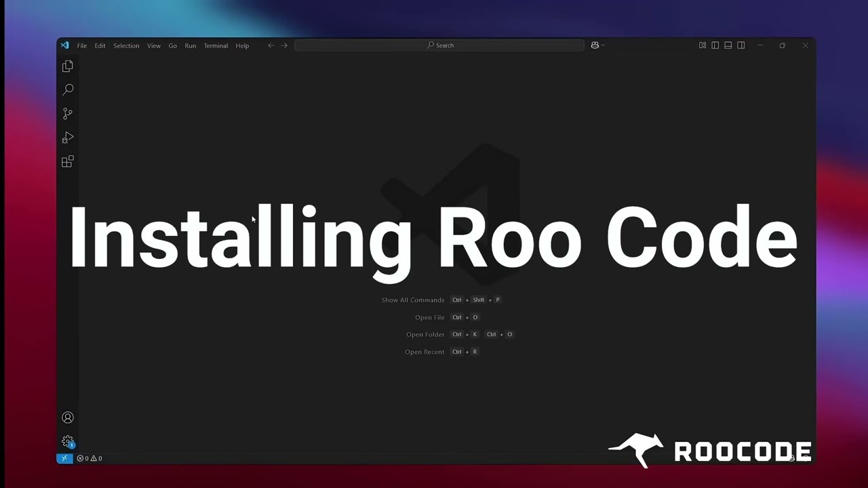This screenshot has width=868, height=488.
Task: Open the Extensions view icon
Action: pos(67,161)
